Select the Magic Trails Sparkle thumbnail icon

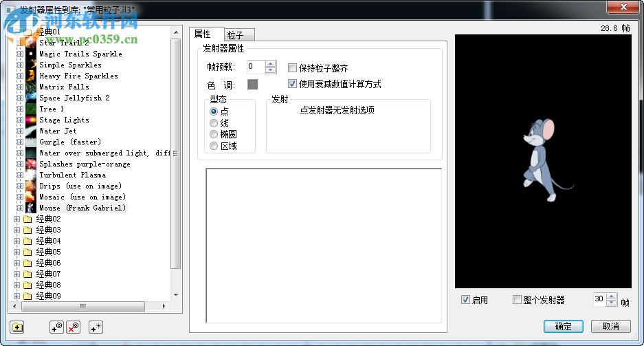coord(31,54)
